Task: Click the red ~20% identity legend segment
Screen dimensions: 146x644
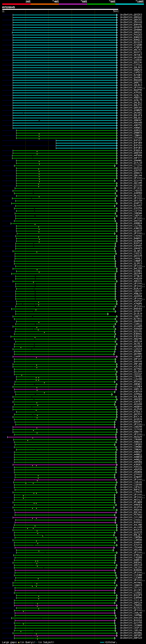Action: click(x=16, y=4)
